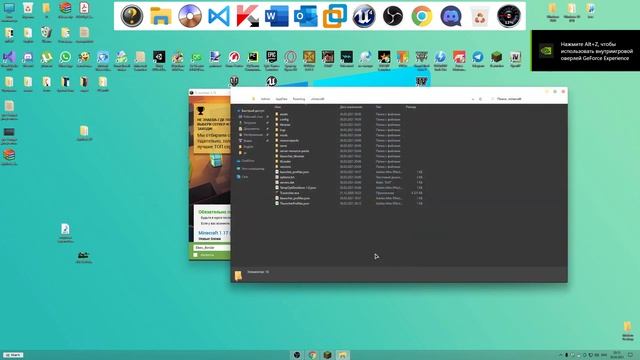
Task: Go to AppData in the address breadcrumb
Action: point(281,99)
